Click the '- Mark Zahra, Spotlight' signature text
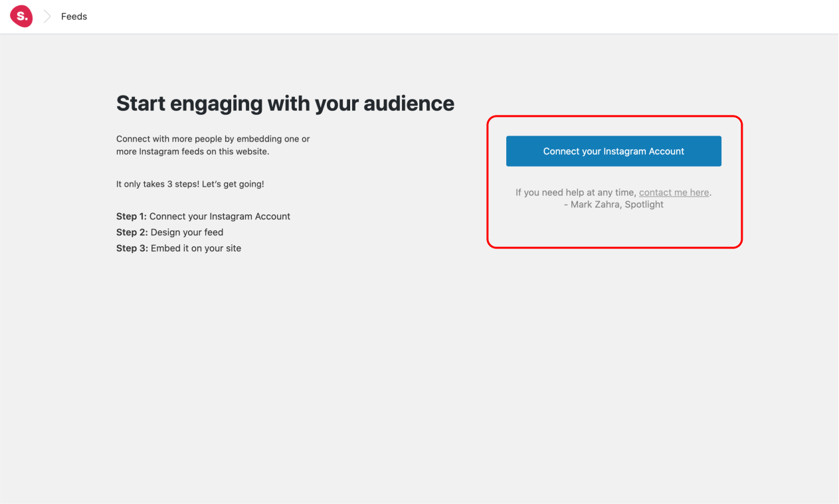 613,205
